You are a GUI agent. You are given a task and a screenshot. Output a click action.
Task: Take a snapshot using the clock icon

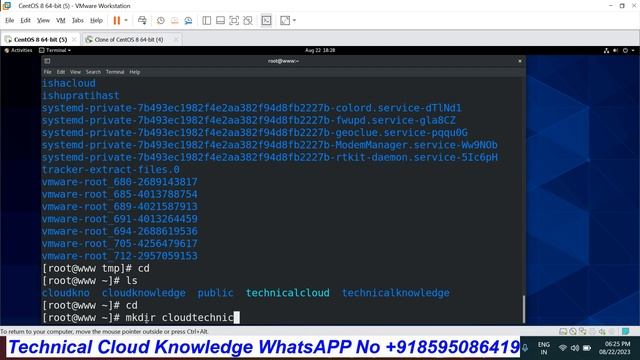coord(161,20)
